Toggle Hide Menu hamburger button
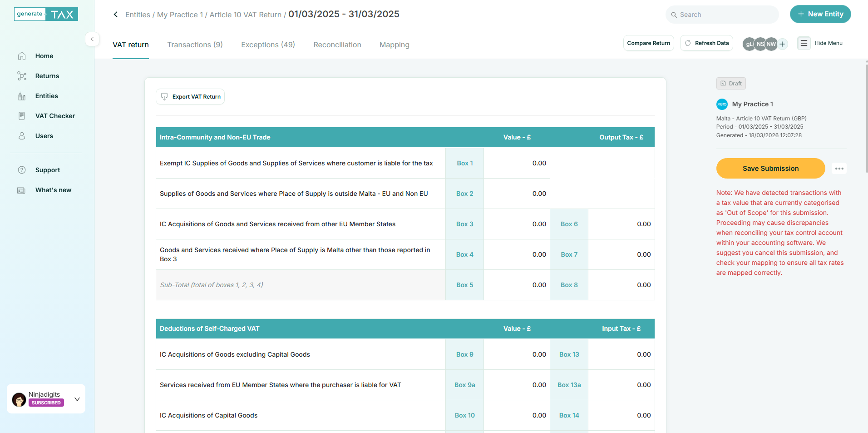The height and width of the screenshot is (433, 868). (804, 43)
